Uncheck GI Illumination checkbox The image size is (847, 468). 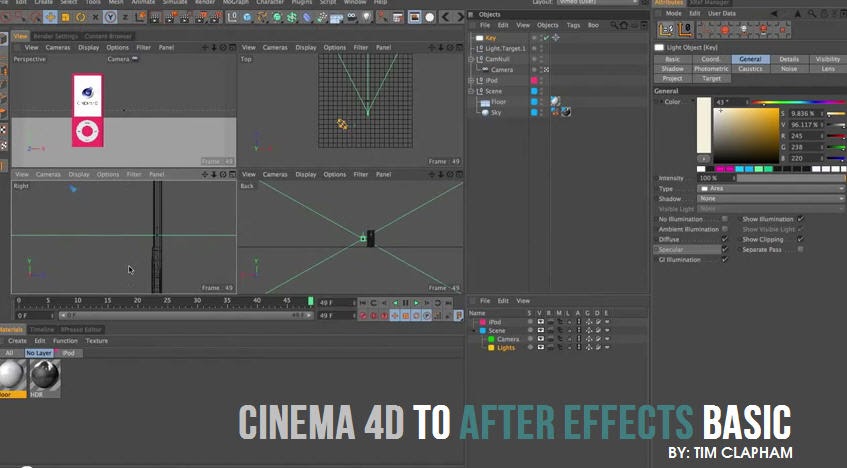coord(725,259)
